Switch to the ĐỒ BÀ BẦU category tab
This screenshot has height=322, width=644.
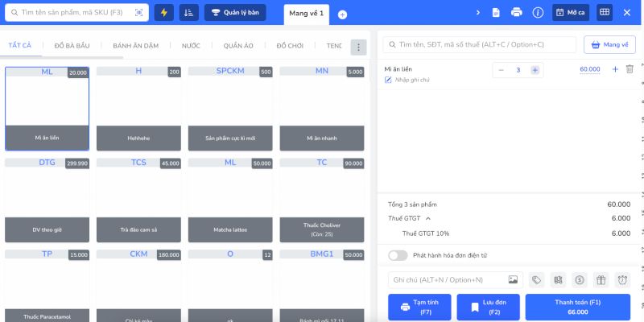pos(72,46)
